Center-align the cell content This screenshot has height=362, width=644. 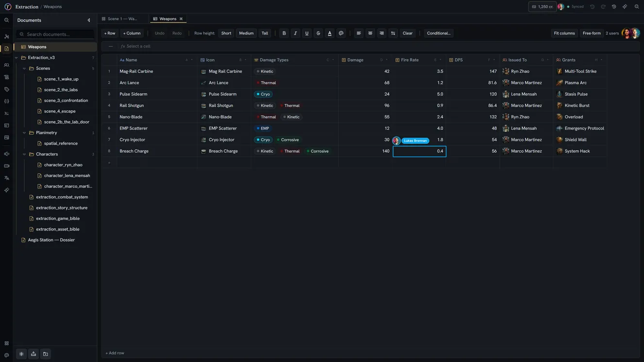coord(370,33)
